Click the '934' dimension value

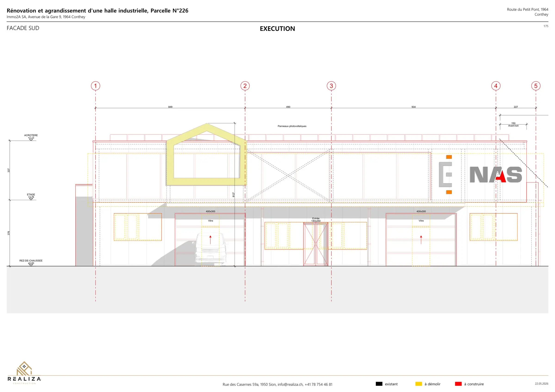[x=414, y=107]
